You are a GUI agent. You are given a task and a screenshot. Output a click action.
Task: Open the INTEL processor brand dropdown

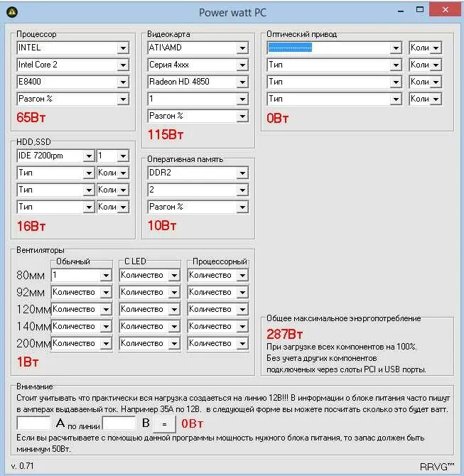[73, 48]
